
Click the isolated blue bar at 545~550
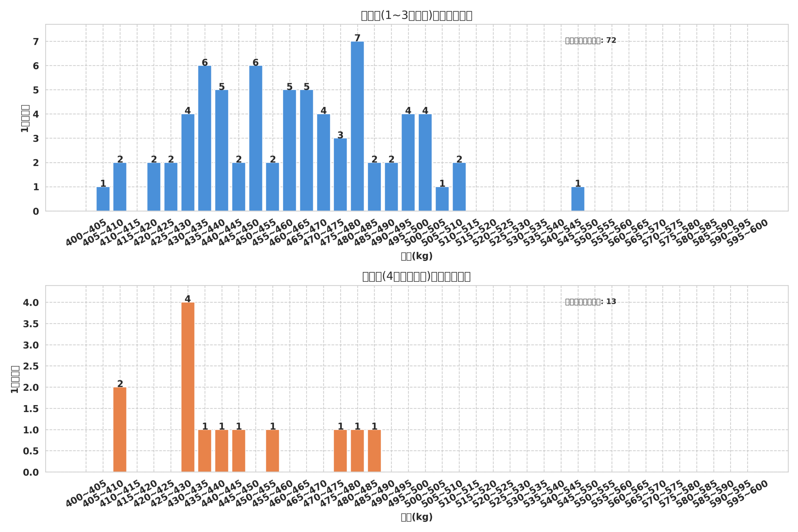578,199
